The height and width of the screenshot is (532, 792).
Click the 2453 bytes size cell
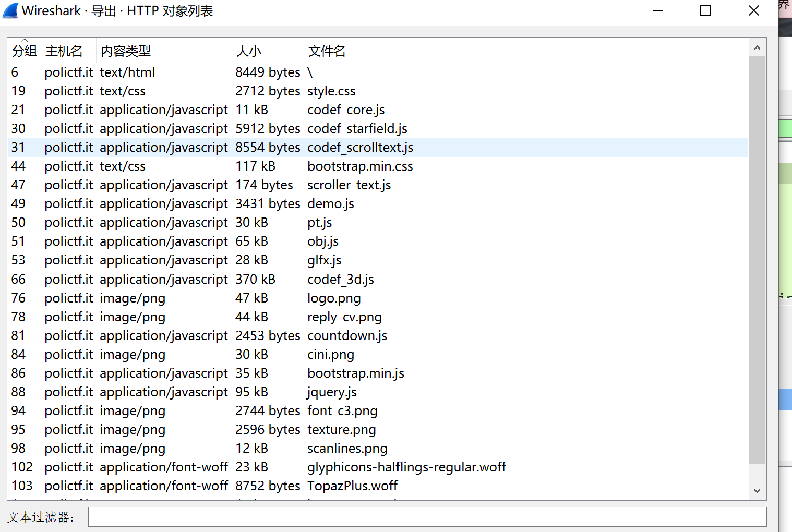(268, 336)
